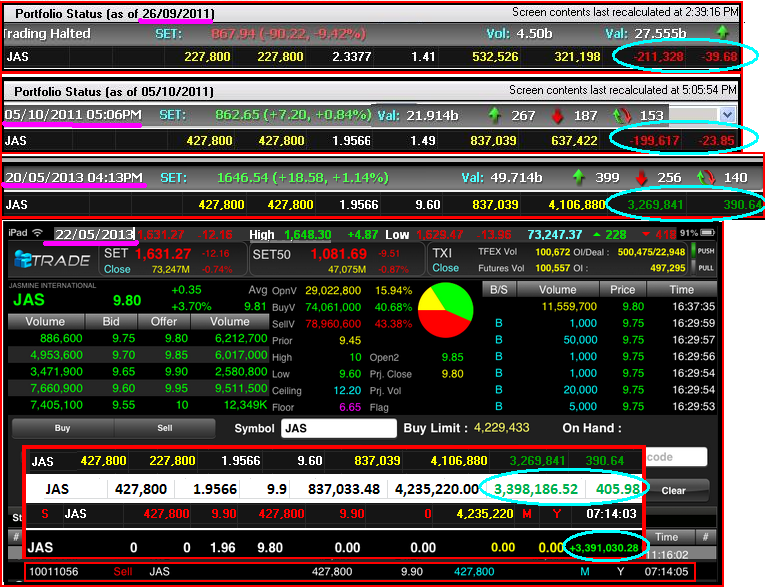Click red decliners arrow beside 256

coord(641,178)
